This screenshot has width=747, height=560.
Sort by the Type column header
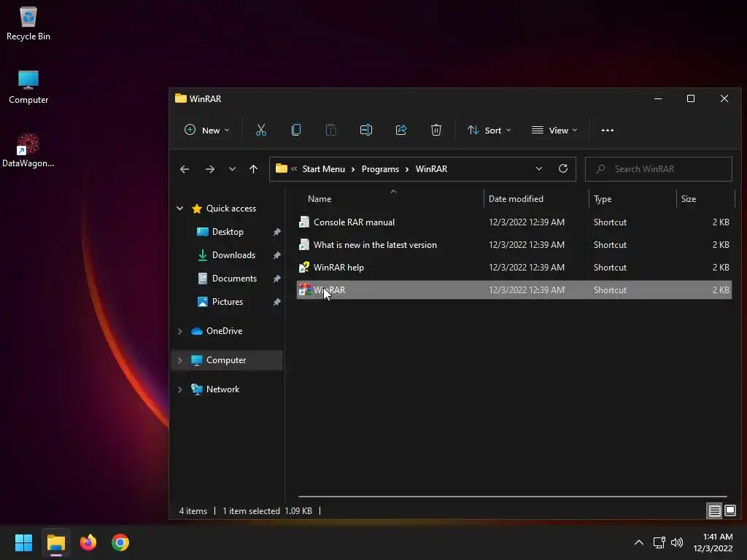tap(603, 199)
